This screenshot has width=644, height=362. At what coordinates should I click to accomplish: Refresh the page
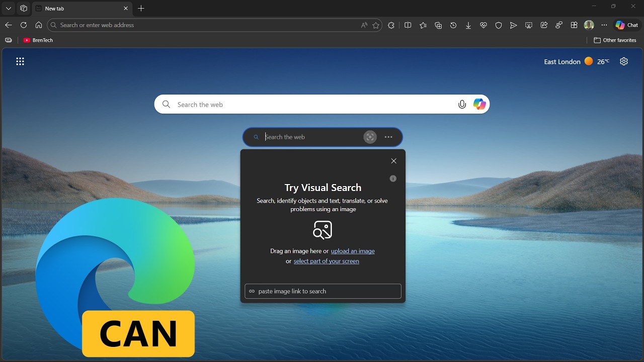click(x=24, y=25)
